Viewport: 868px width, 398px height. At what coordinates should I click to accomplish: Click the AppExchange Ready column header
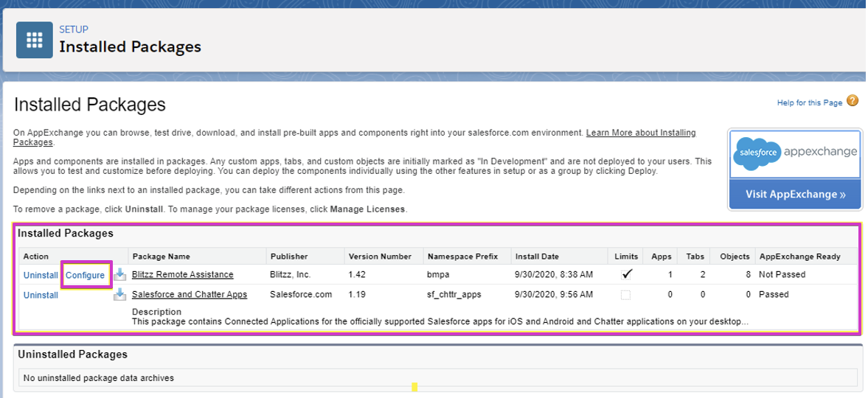[x=800, y=256]
